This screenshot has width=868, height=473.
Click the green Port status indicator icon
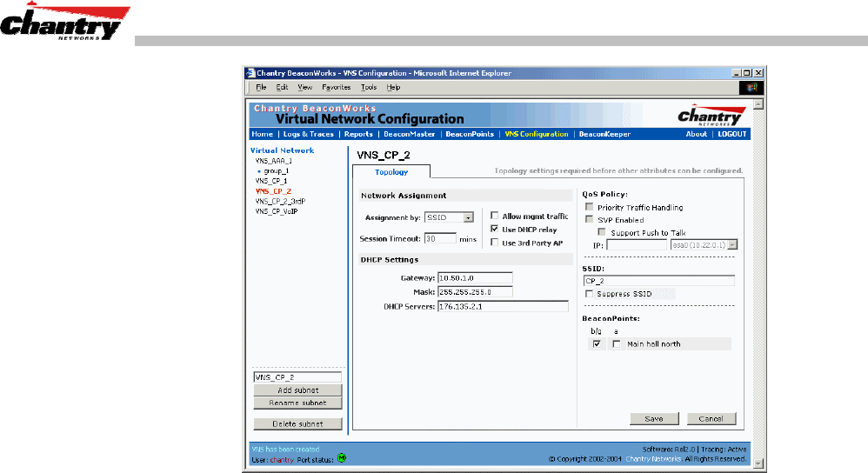[342, 458]
